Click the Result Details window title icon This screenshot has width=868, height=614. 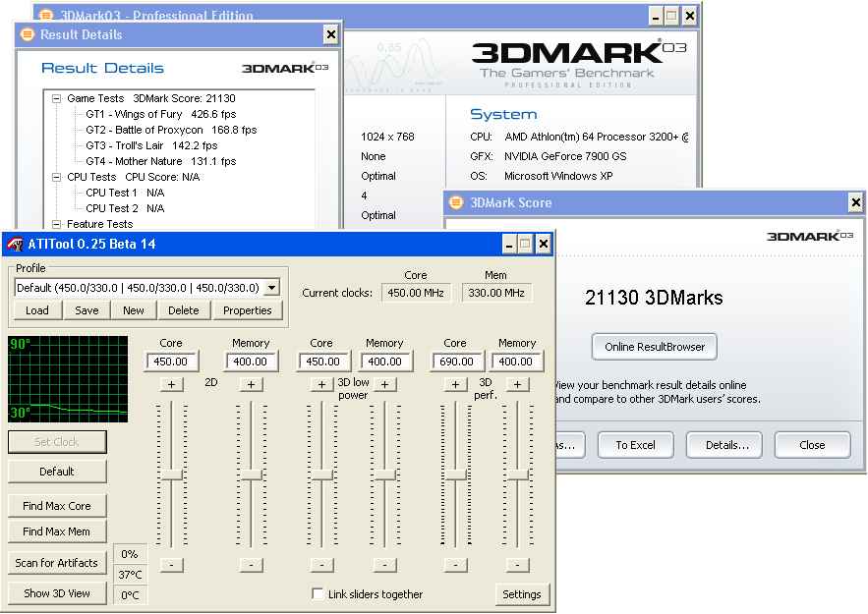point(27,34)
